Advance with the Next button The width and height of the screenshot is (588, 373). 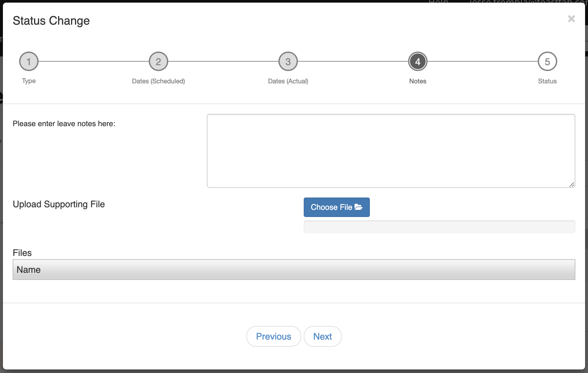pyautogui.click(x=322, y=336)
